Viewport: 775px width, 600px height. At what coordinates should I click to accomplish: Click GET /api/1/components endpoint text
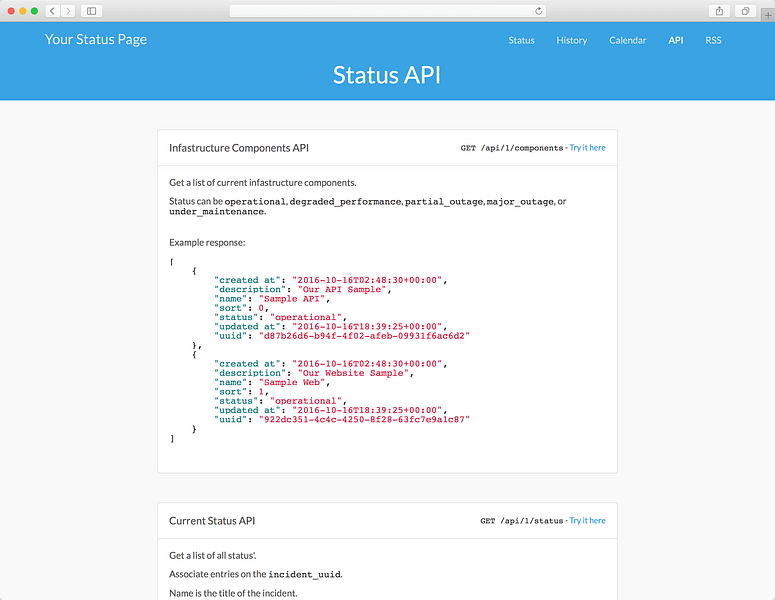(512, 148)
